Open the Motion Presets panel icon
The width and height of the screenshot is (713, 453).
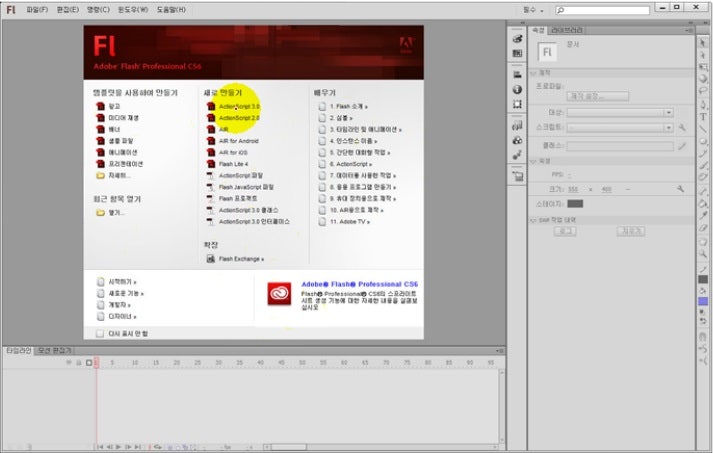coord(517,155)
